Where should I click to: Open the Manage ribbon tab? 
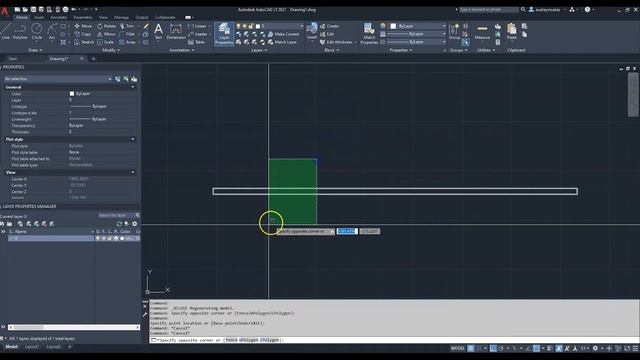121,18
